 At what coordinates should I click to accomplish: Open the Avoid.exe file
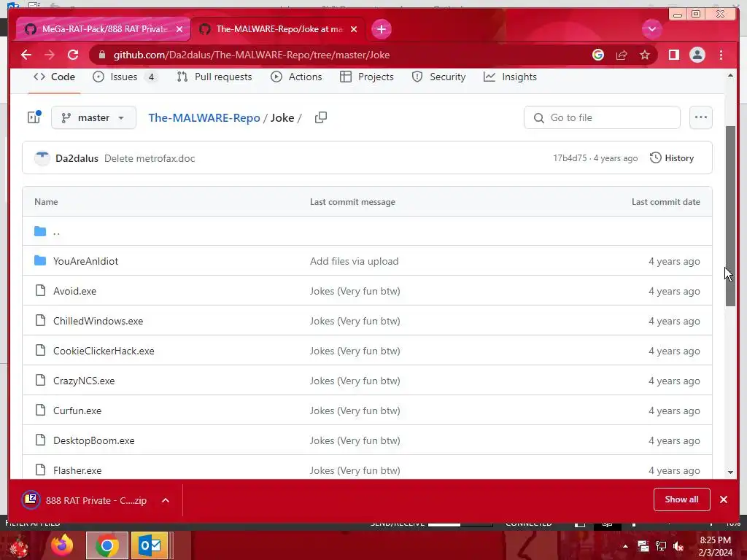pos(75,291)
